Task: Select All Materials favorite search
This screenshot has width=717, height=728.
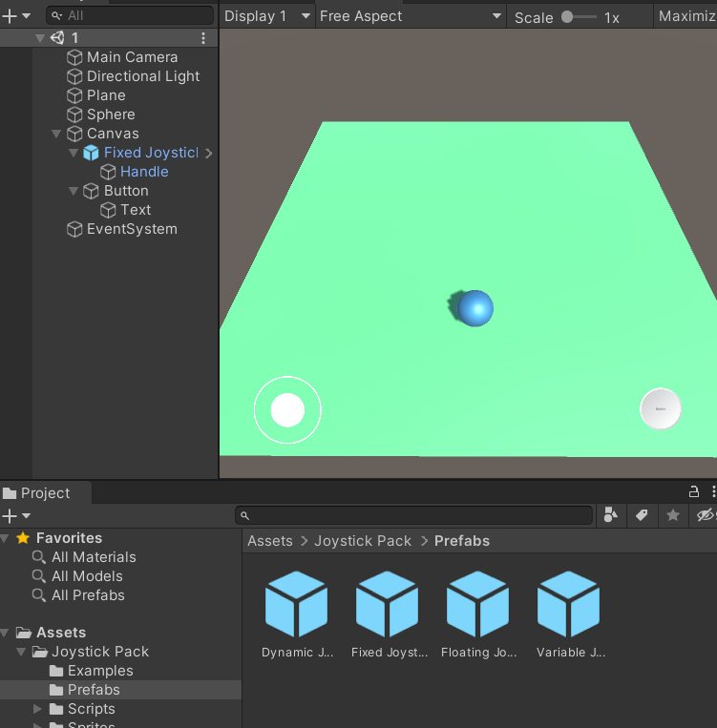Action: (x=94, y=557)
